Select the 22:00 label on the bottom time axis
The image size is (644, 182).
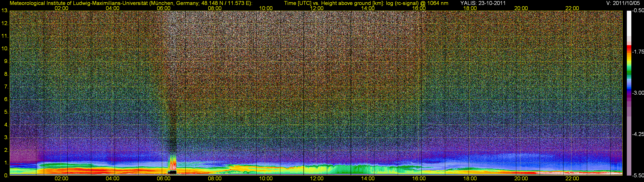(x=572, y=179)
